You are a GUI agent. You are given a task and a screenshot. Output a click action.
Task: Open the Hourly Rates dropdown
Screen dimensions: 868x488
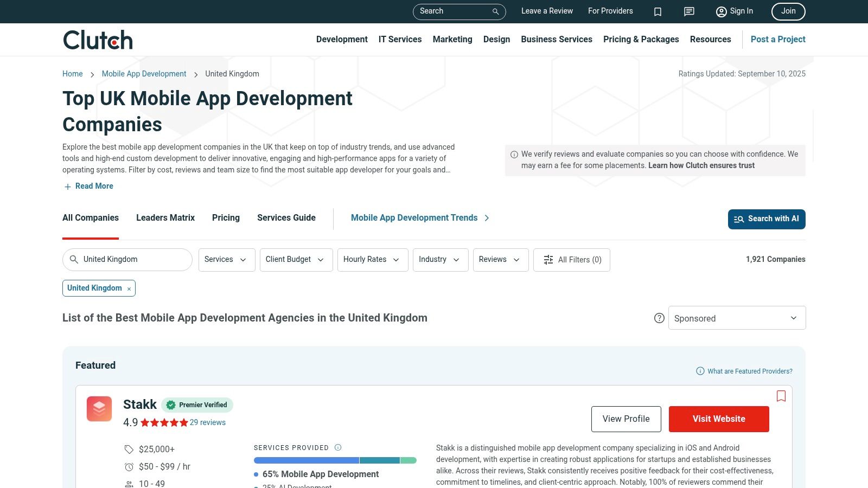point(372,260)
